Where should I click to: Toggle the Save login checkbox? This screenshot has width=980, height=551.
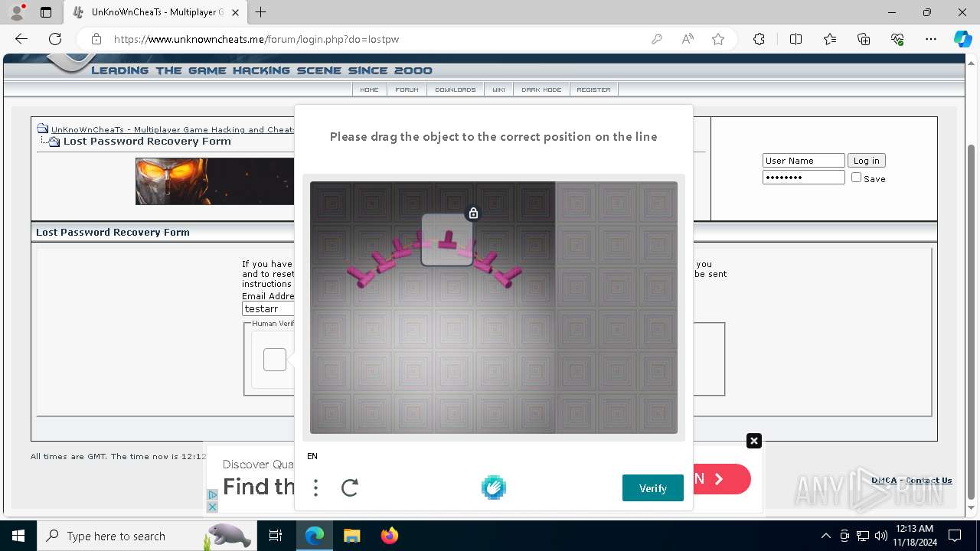tap(856, 178)
